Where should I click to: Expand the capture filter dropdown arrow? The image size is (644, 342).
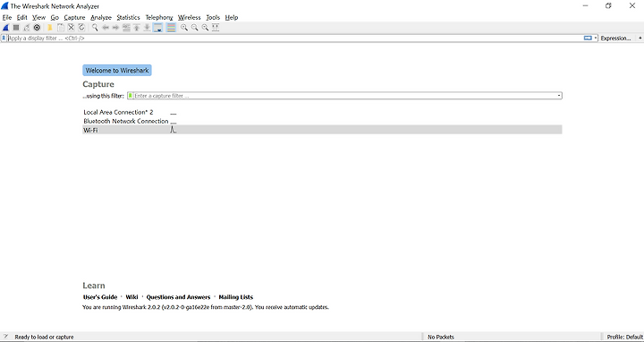click(559, 96)
